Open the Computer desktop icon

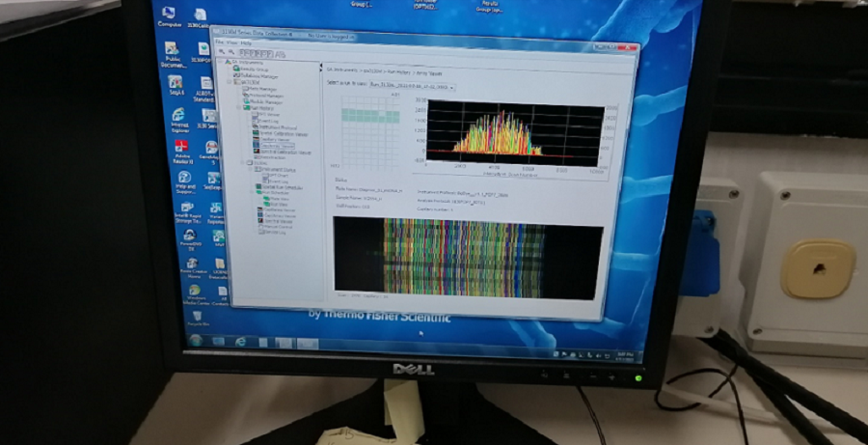(x=170, y=13)
